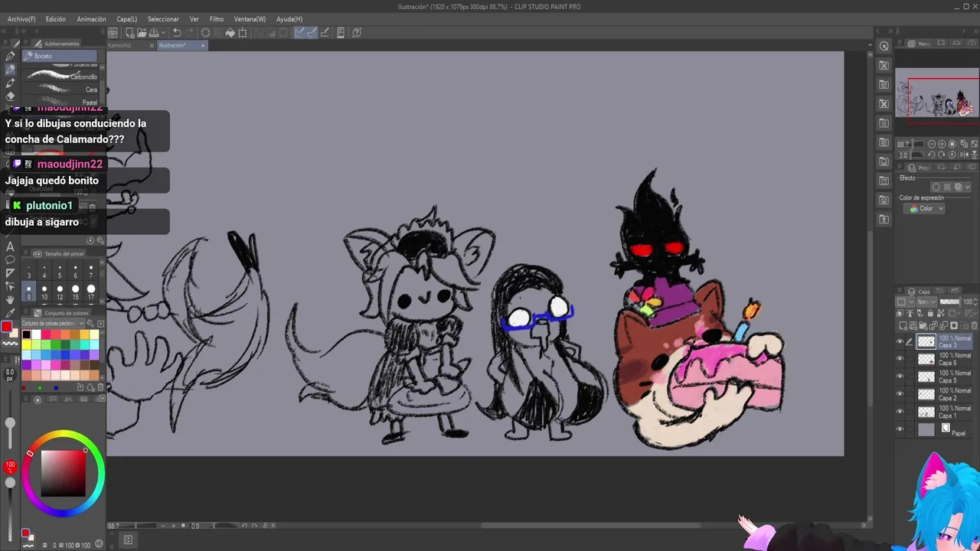This screenshot has width=980, height=551.
Task: Open Clip Studio launcher icon in command bar
Action: (113, 33)
